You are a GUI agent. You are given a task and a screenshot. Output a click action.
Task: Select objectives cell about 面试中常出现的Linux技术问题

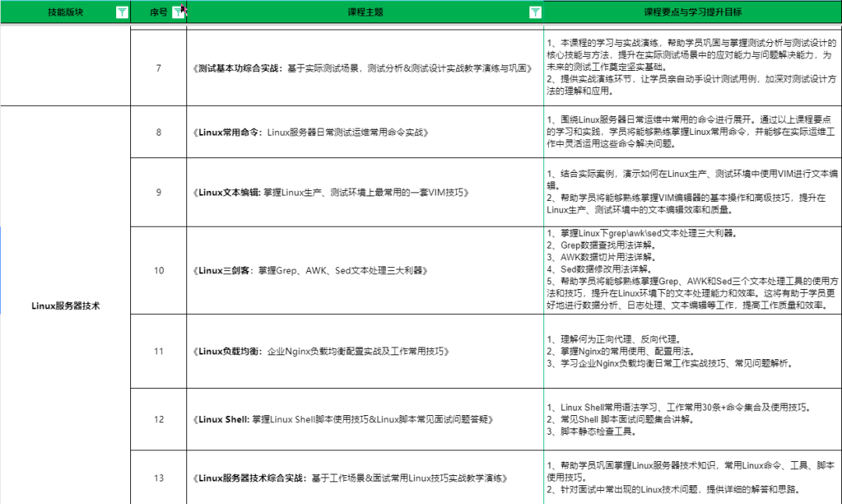tap(693, 478)
